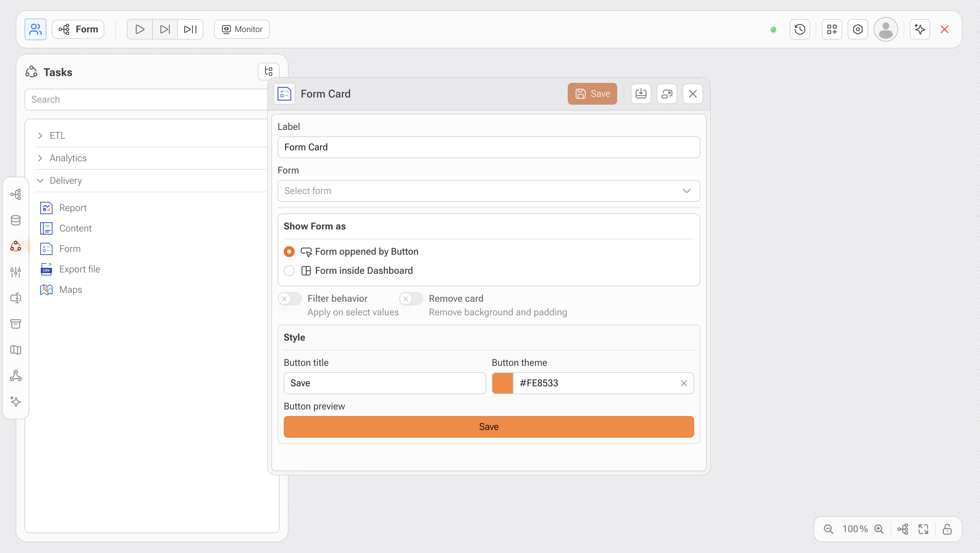Click the download icon in Form Card header
Viewport: 980px width, 553px height.
[x=641, y=93]
